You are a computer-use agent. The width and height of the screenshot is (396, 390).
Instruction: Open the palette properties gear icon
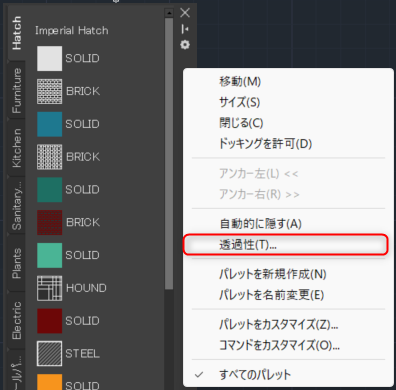[x=185, y=45]
